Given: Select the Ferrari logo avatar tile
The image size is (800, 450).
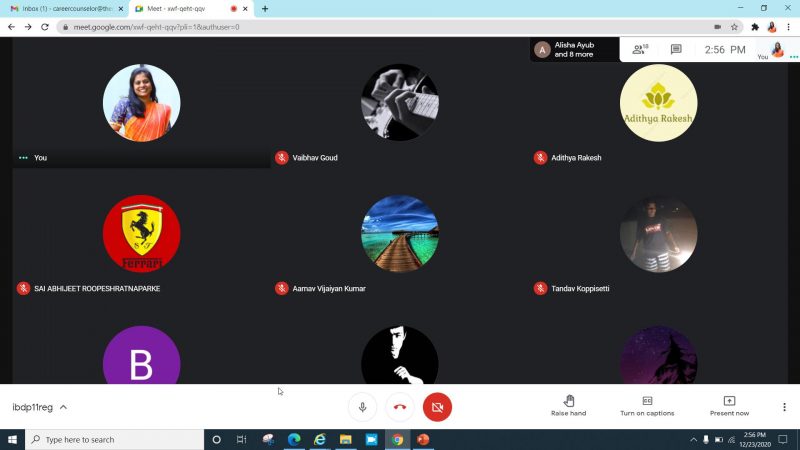Looking at the screenshot, I should point(141,233).
